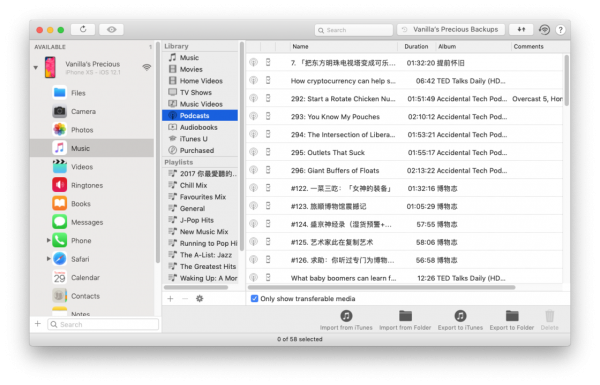
Task: Click Import from iTunes
Action: [x=346, y=320]
